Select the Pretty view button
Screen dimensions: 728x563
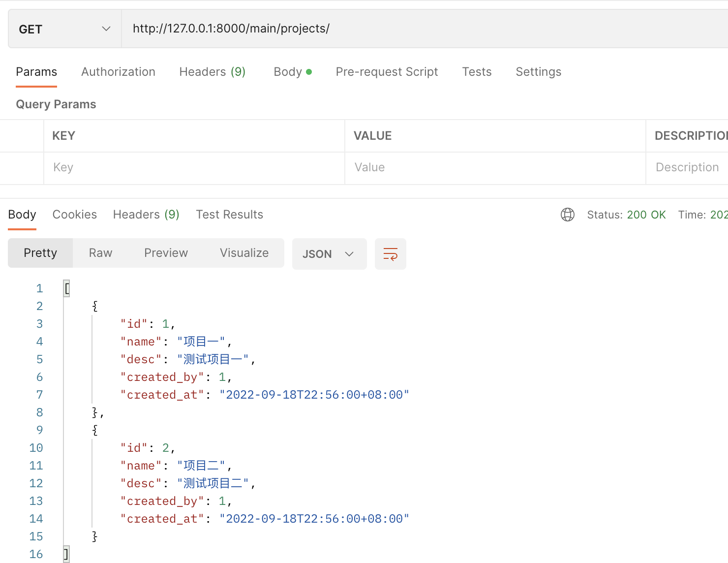pos(40,253)
